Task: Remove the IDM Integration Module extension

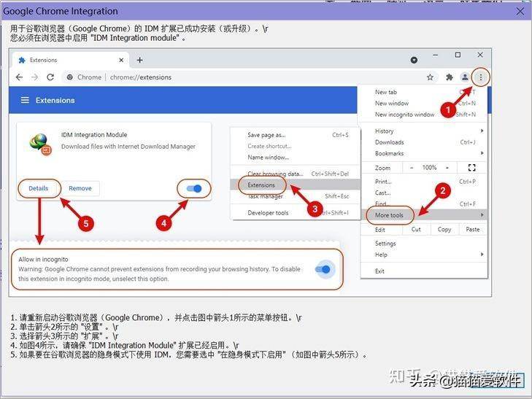Action: [80, 188]
